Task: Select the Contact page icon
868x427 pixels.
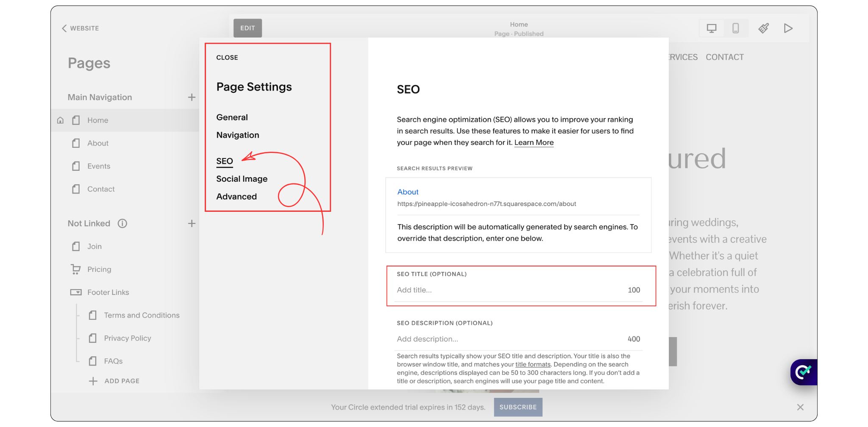Action: coord(76,189)
